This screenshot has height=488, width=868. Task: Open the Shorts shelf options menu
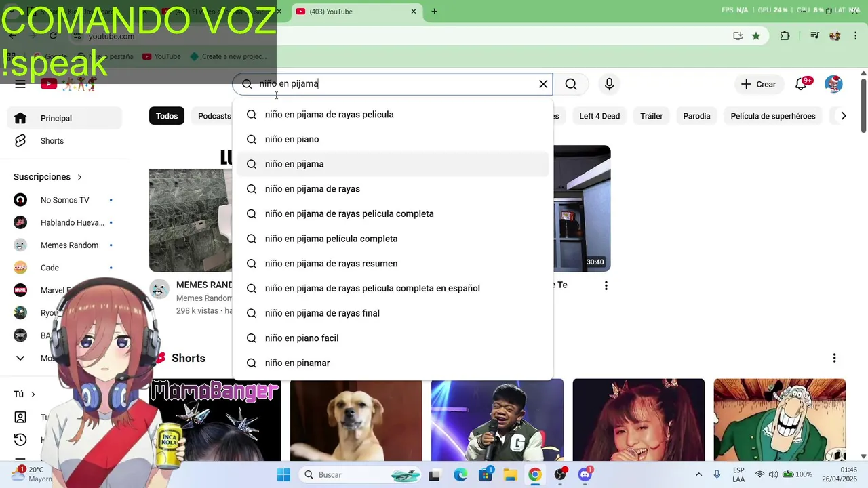click(834, 358)
